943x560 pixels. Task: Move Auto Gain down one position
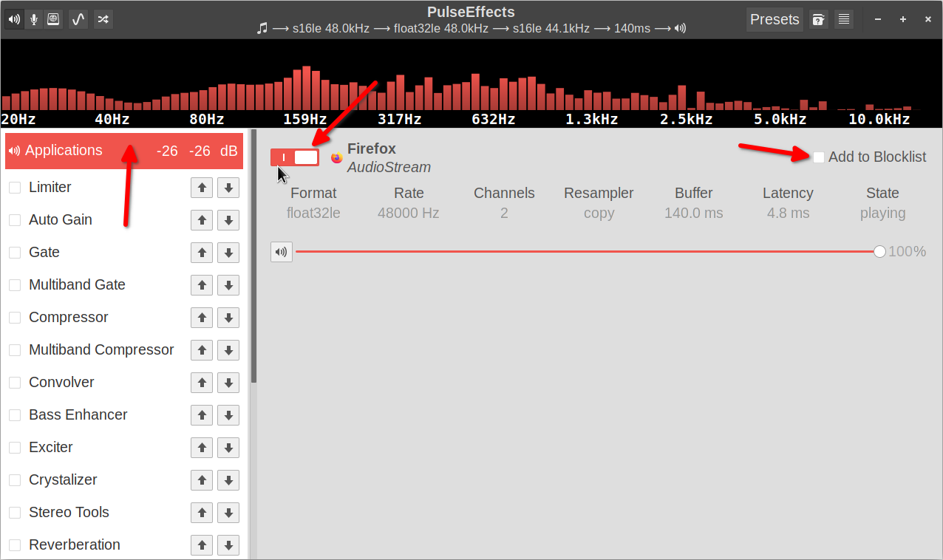228,220
